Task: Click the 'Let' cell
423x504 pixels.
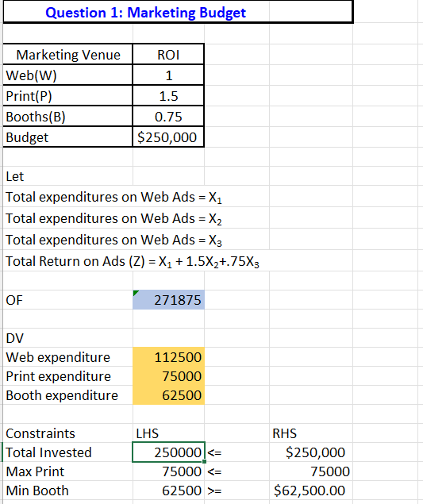Action: click(67, 176)
